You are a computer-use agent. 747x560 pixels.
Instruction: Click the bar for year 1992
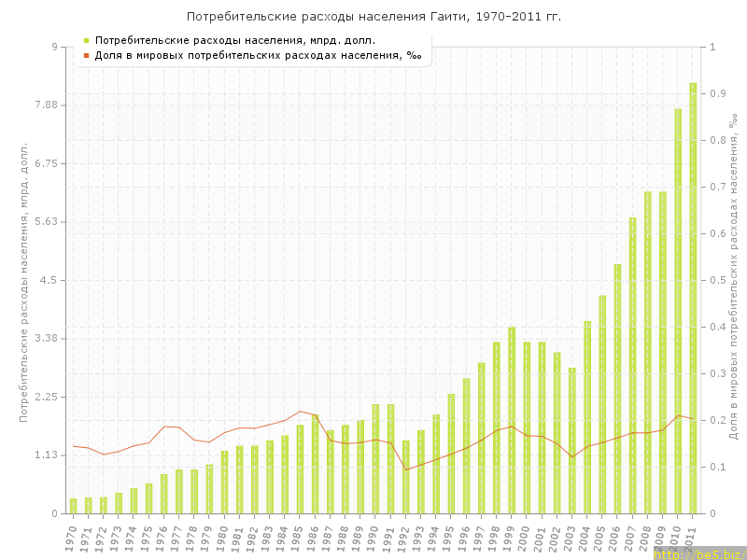(x=406, y=477)
